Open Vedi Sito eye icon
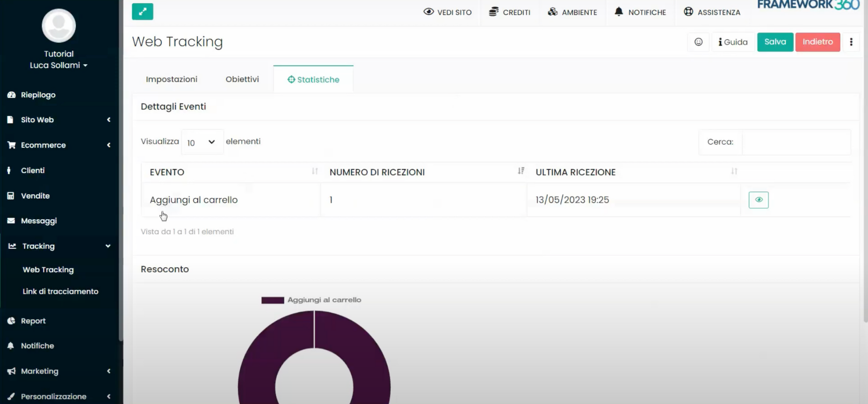The image size is (868, 404). pos(429,12)
